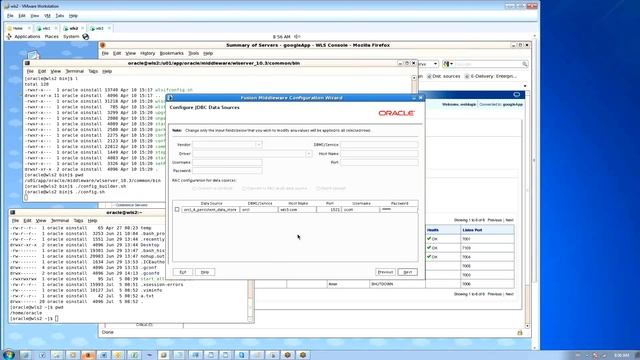Open the upper terminal's Terminal menu

[x=74, y=71]
